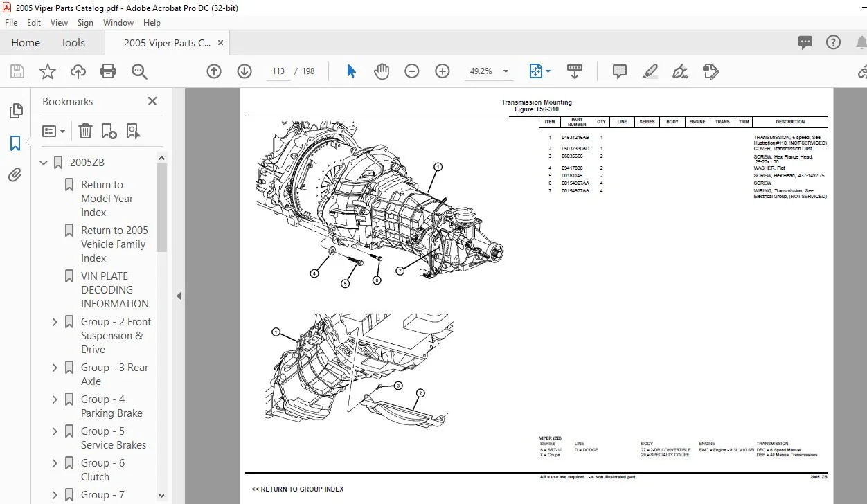Select Group - 3 Rear Axle bookmark

[x=114, y=375]
